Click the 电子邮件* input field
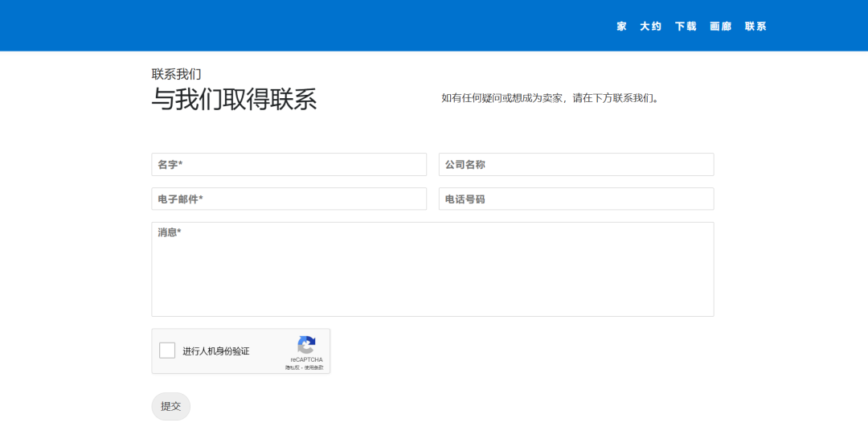 (289, 199)
